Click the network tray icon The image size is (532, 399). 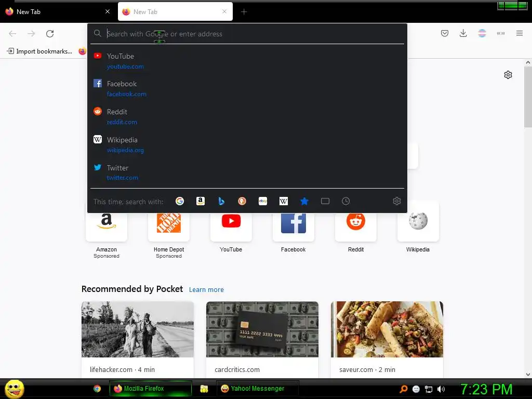(x=429, y=389)
